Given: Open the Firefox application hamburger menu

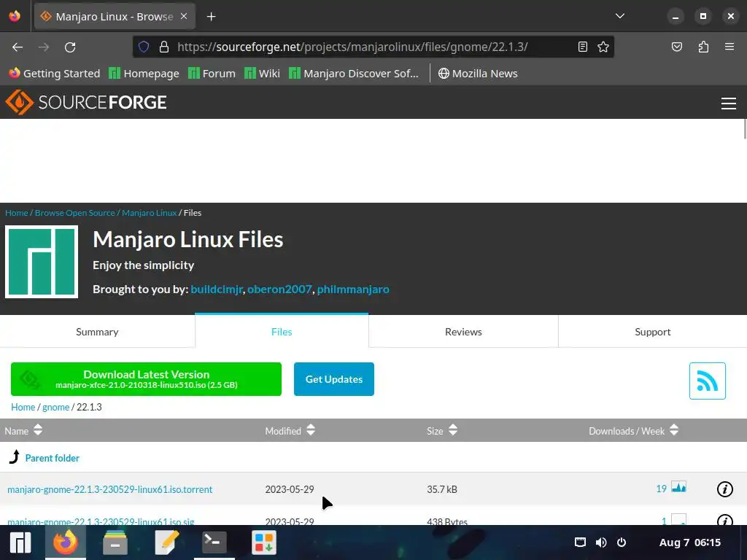Looking at the screenshot, I should [729, 47].
